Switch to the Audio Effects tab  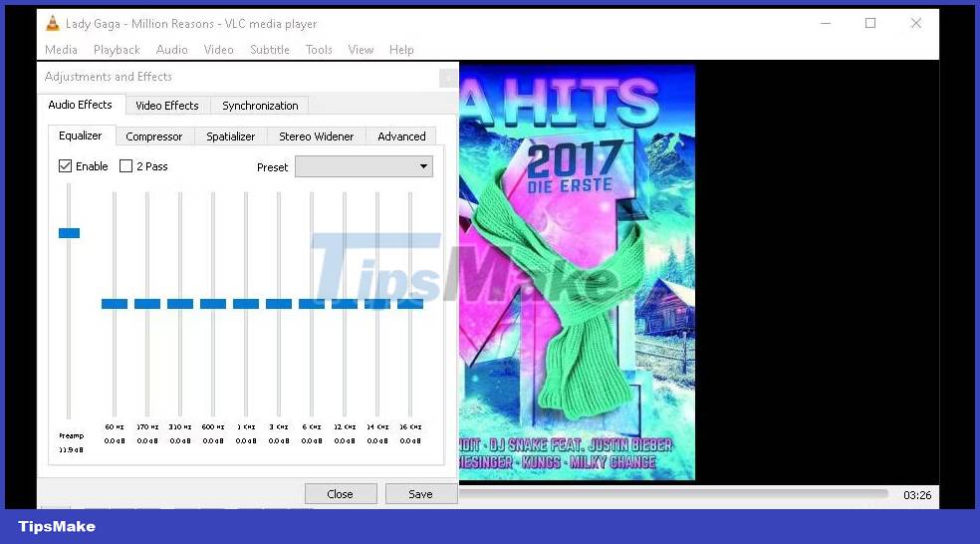pos(80,105)
